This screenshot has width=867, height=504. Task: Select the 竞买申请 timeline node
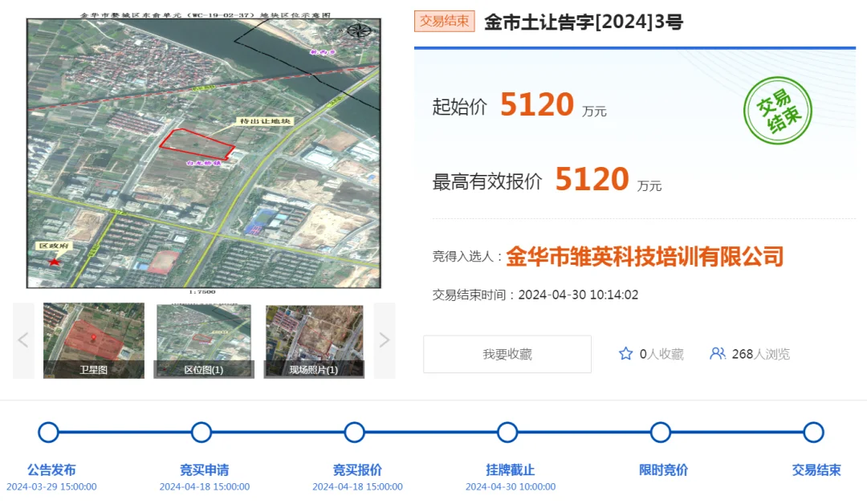[x=201, y=432]
